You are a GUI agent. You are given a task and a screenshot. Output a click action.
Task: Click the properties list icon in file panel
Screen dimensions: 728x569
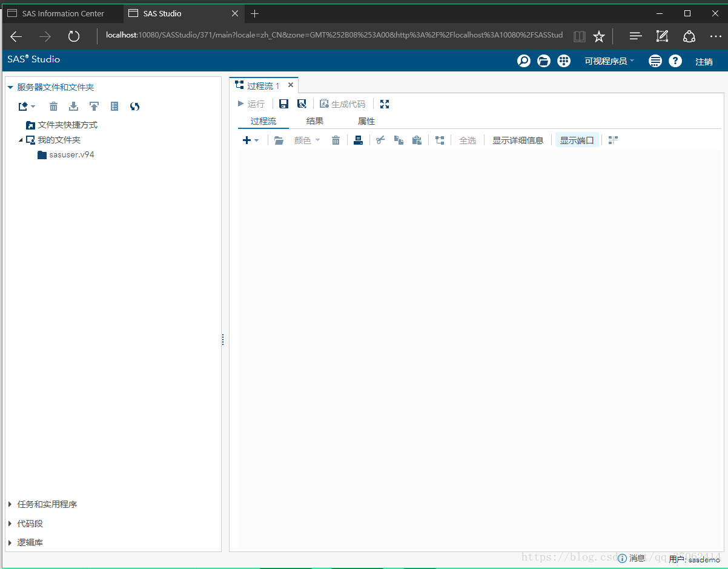click(x=114, y=107)
